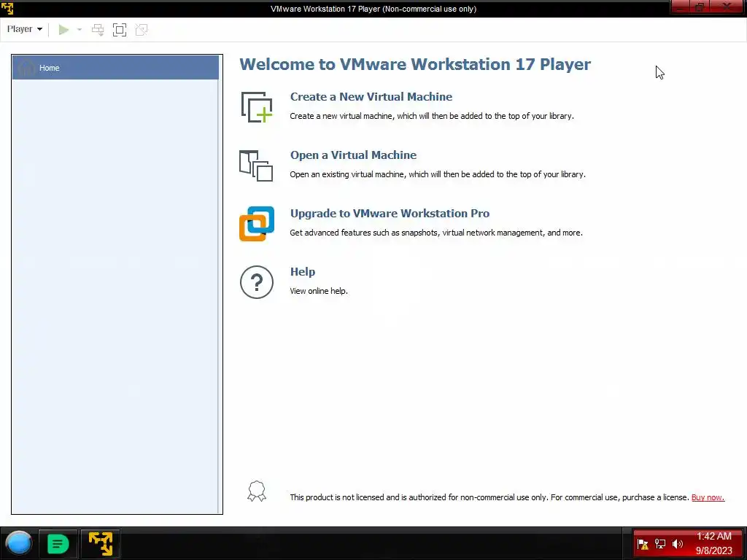Choose Open a Virtual Machine heading

[x=353, y=155]
